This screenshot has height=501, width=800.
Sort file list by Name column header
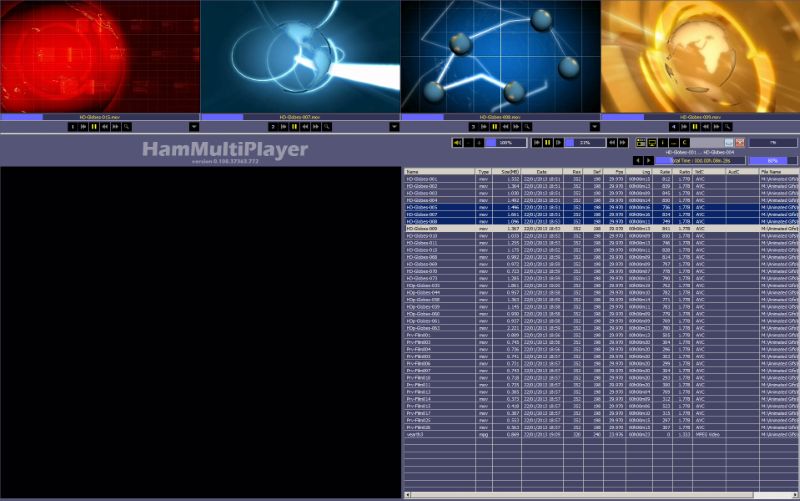coord(440,172)
